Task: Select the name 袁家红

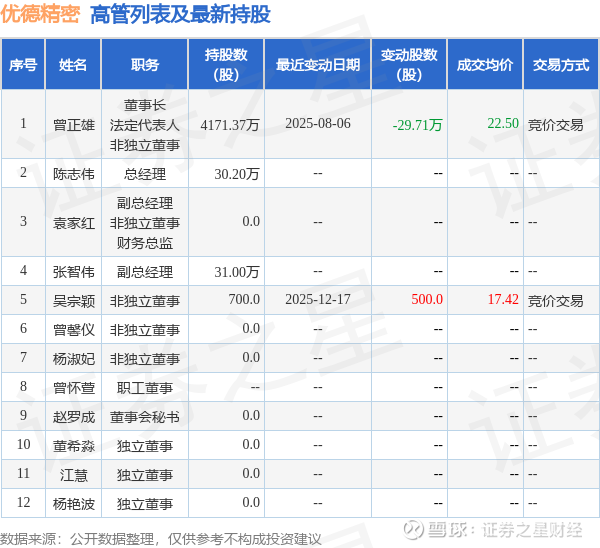Action: coord(73,223)
